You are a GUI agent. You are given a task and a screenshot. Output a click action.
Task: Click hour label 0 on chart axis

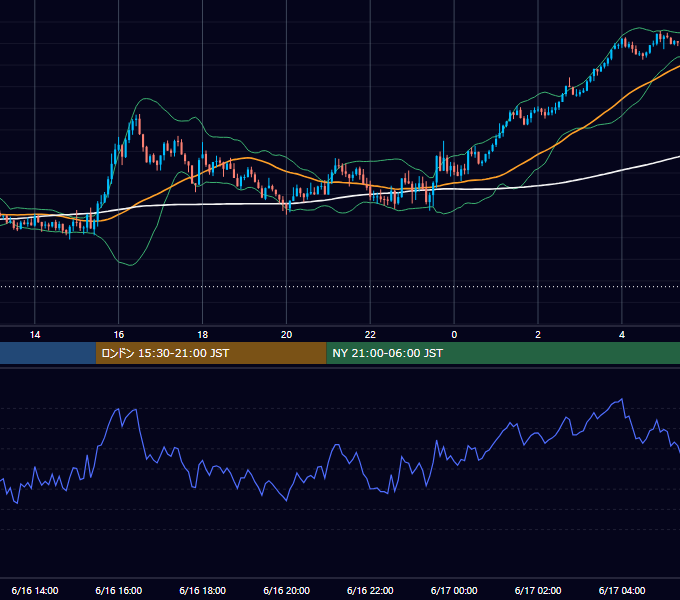pyautogui.click(x=454, y=335)
